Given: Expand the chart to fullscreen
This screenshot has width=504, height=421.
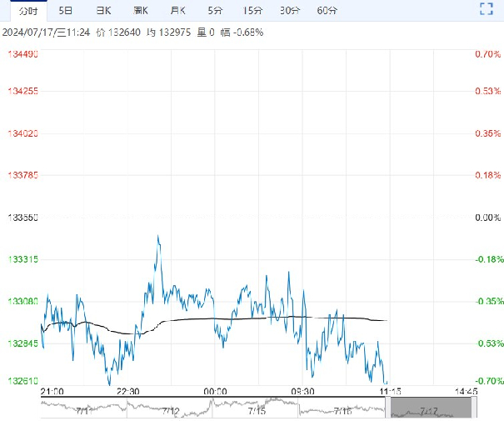Looking at the screenshot, I should [487, 10].
